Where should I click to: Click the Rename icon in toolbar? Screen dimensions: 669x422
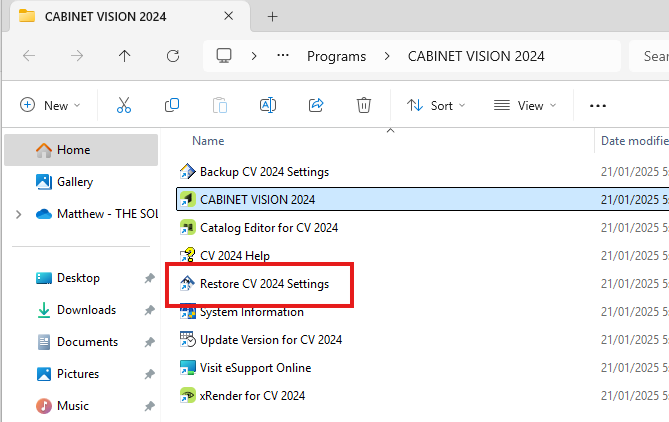click(x=268, y=105)
